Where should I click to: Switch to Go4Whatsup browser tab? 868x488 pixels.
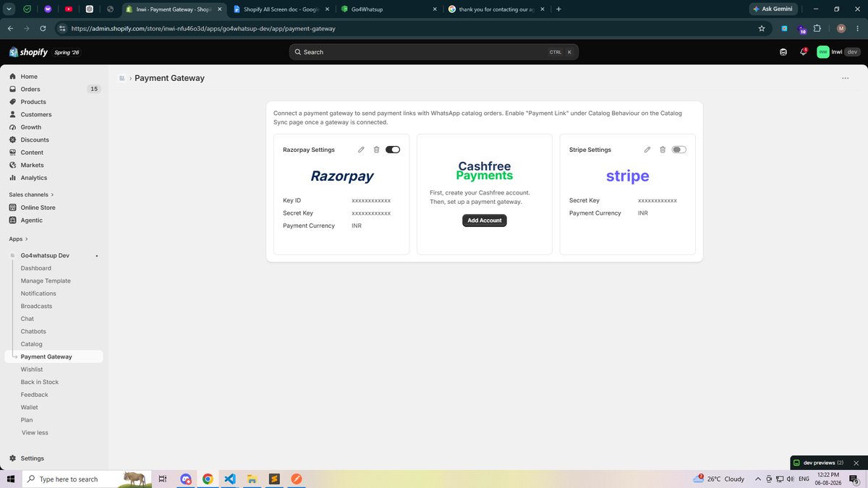point(388,9)
